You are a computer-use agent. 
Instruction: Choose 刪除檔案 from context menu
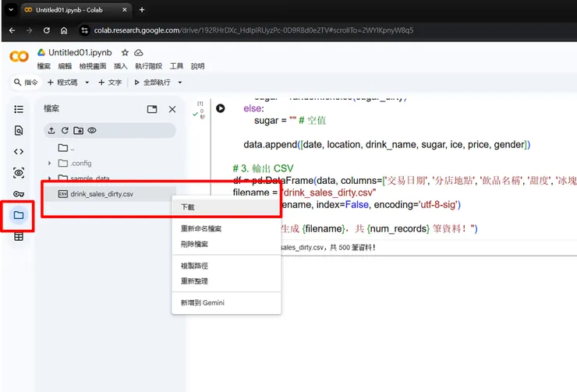(226, 244)
